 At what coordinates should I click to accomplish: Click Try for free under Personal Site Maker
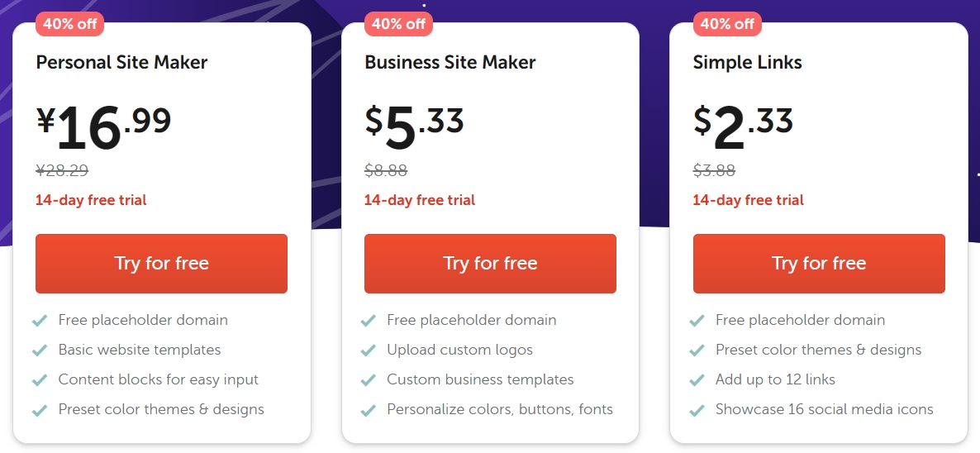point(161,263)
